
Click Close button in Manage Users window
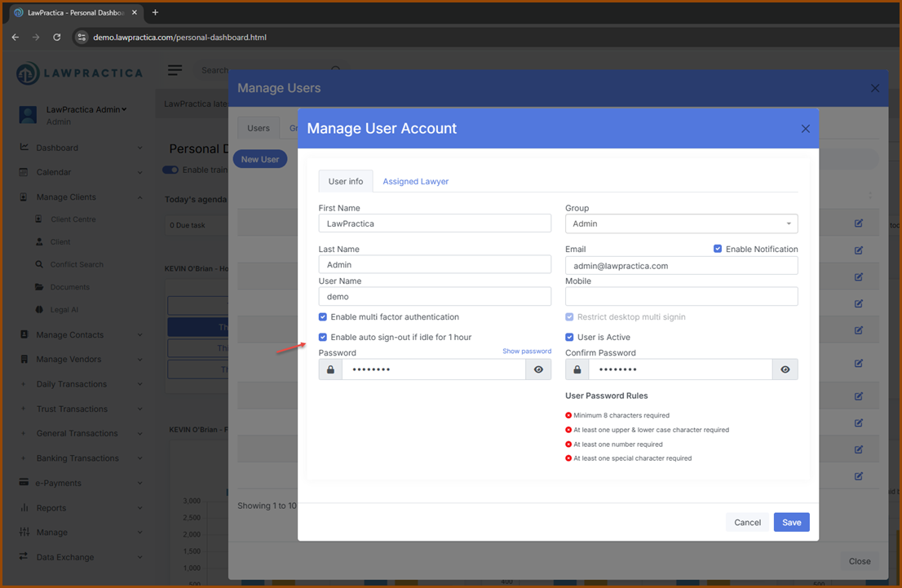pos(860,561)
